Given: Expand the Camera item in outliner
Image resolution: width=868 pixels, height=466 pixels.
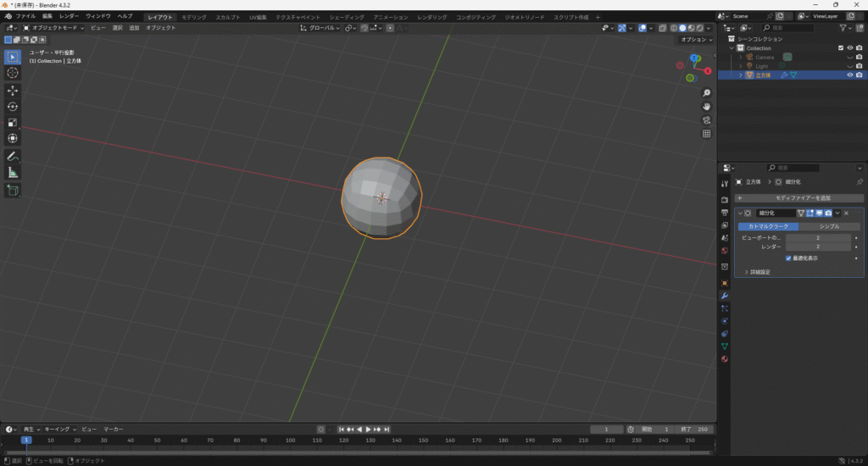Looking at the screenshot, I should pos(740,57).
